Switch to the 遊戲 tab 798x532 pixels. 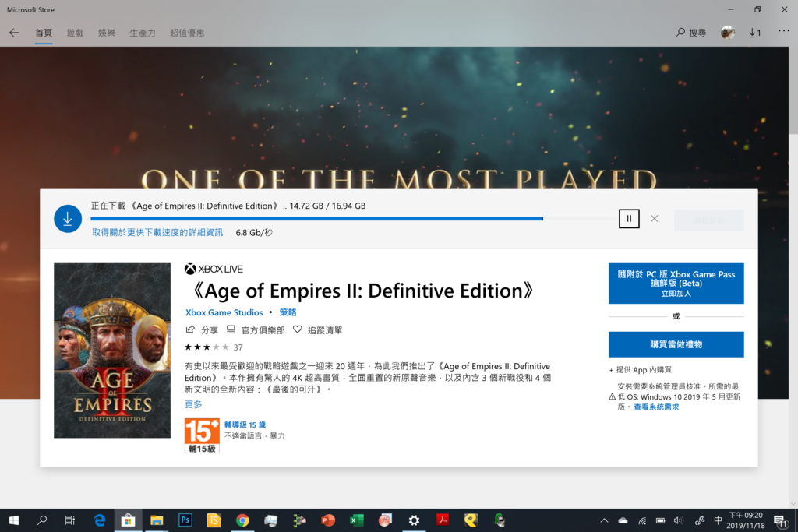[x=75, y=33]
